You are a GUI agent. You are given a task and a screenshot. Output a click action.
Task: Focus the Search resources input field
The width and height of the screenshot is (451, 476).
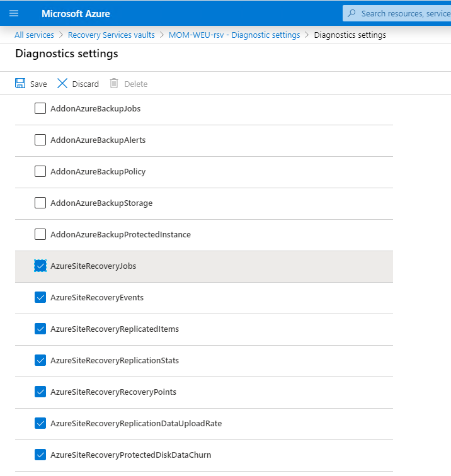pyautogui.click(x=397, y=13)
